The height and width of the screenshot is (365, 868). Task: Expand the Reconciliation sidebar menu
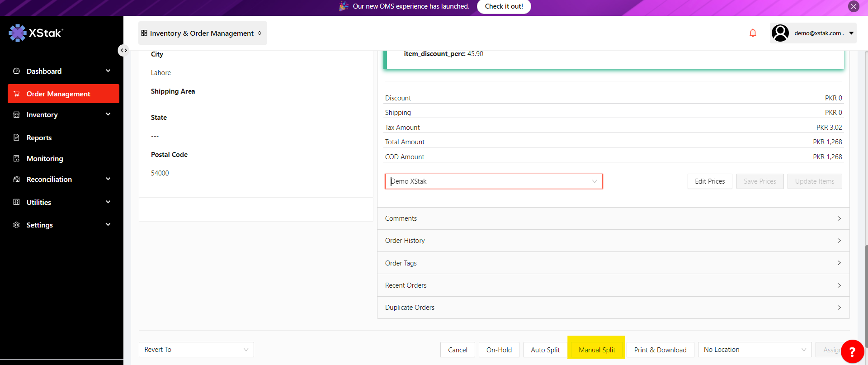(x=63, y=179)
